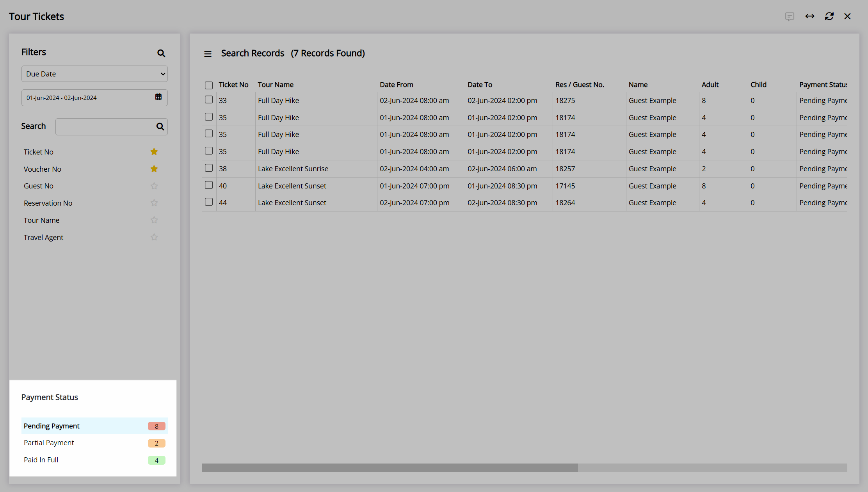This screenshot has width=868, height=492.
Task: Select the Pending Payment status filter
Action: click(x=94, y=426)
